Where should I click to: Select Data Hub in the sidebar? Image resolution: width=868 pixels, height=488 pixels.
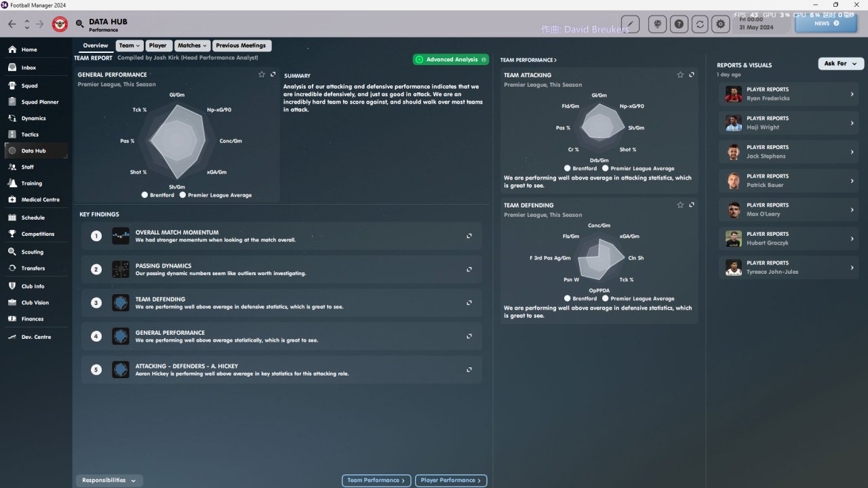[37, 151]
